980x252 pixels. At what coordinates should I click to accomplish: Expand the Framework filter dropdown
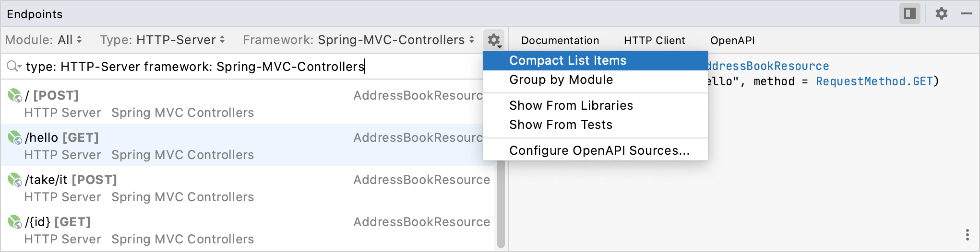359,40
